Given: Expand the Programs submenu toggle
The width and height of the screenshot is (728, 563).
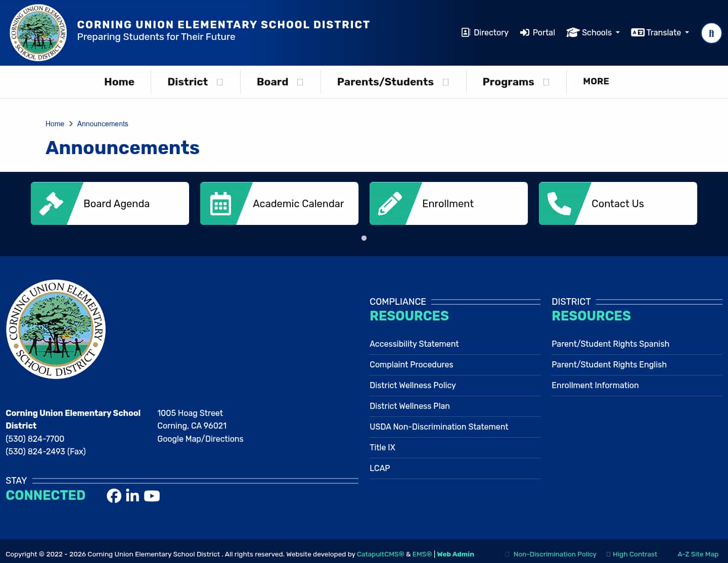Looking at the screenshot, I should tap(546, 82).
